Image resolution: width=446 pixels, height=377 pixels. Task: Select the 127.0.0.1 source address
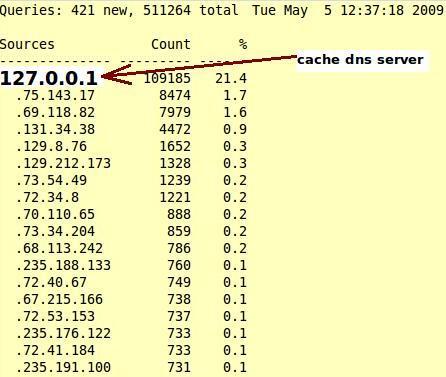click(49, 78)
